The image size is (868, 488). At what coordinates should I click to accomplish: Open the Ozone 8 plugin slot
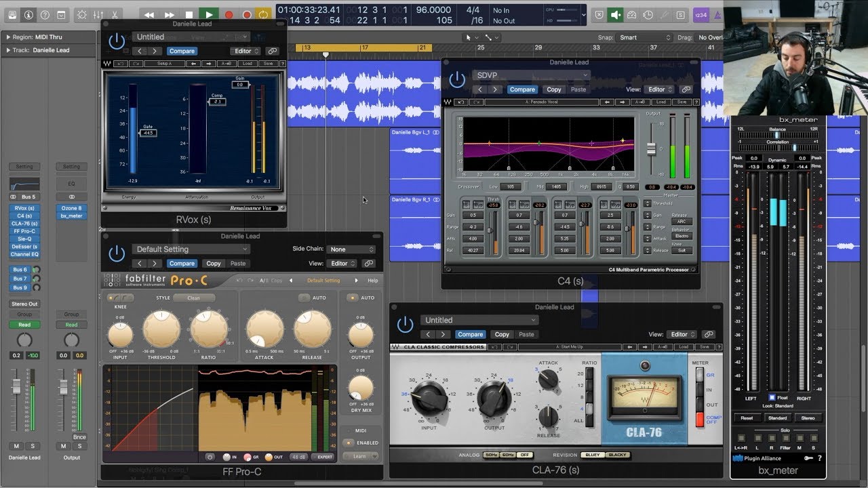click(x=71, y=208)
